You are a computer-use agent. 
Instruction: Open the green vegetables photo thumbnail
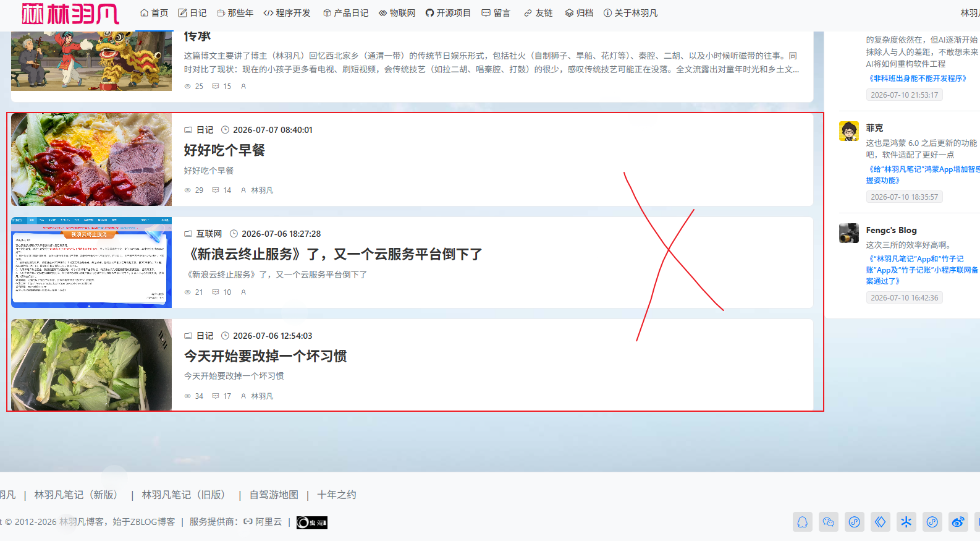(x=91, y=365)
